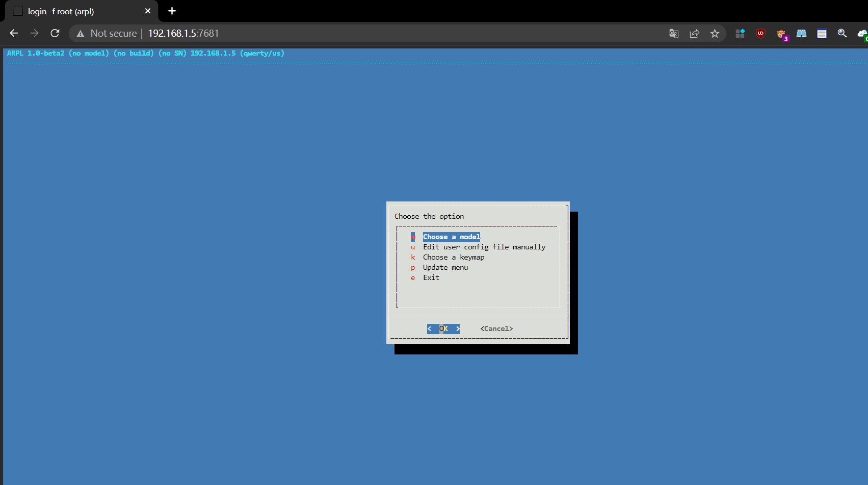The width and height of the screenshot is (868, 485).
Task: Click the monkey extension icon with badge 3
Action: pos(782,34)
